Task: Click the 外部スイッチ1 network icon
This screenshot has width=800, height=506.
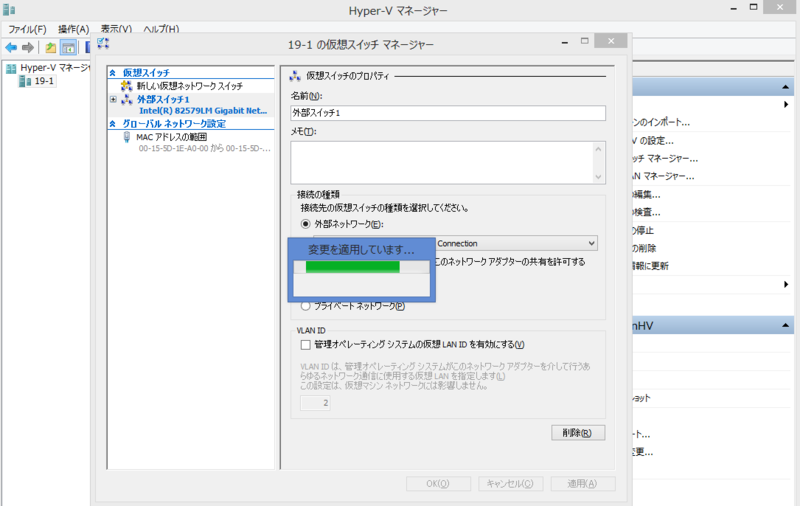Action: pyautogui.click(x=127, y=99)
